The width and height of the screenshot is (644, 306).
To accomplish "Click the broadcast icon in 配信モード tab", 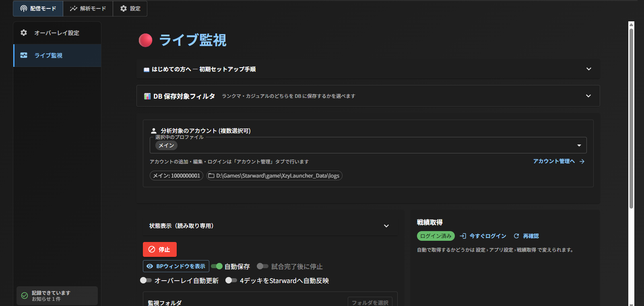I will [24, 8].
